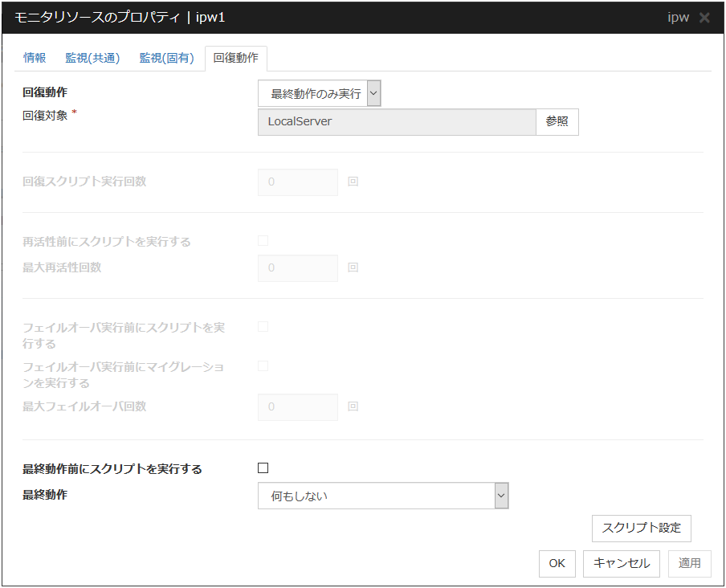Open the 監視(共通) tab
Image resolution: width=726 pixels, height=588 pixels.
click(x=92, y=58)
